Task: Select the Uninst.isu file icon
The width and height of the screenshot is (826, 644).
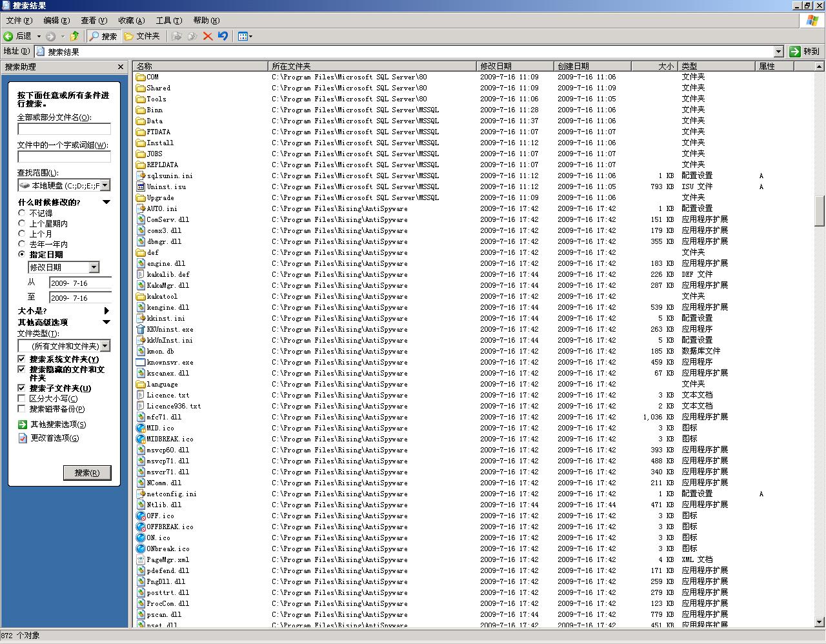Action: click(141, 186)
